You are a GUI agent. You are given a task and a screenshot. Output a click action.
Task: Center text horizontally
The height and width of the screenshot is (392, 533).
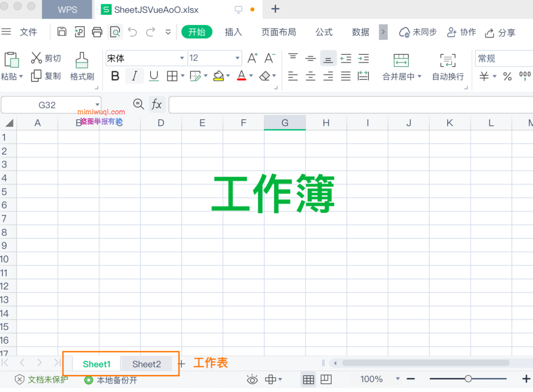(x=310, y=76)
